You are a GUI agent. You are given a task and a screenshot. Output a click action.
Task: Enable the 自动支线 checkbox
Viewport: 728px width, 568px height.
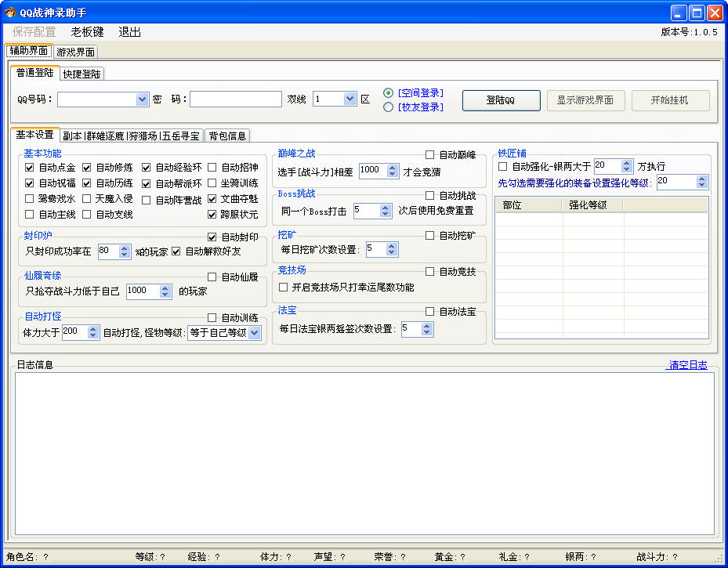pos(87,215)
